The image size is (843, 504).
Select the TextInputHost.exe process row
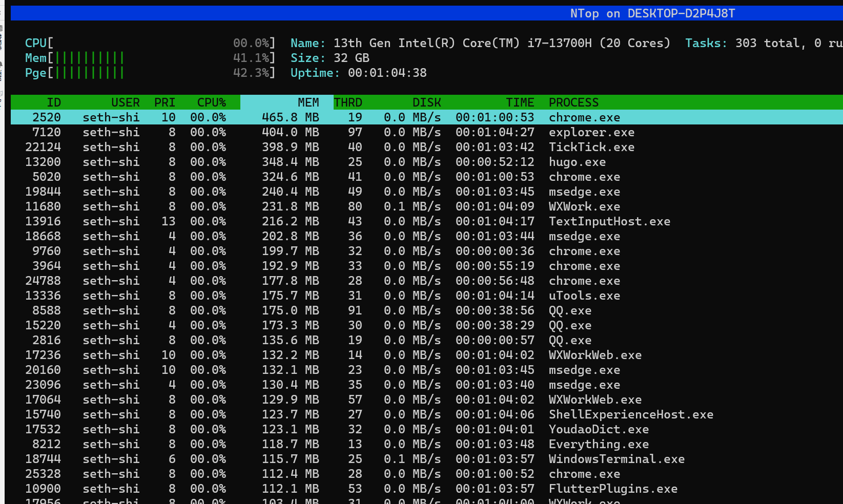[427, 221]
